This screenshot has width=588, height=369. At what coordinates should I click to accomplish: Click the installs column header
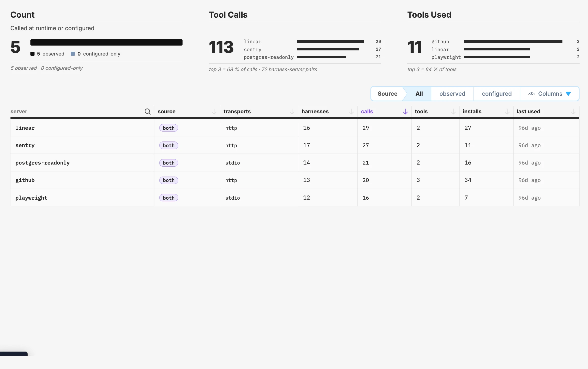pyautogui.click(x=472, y=112)
